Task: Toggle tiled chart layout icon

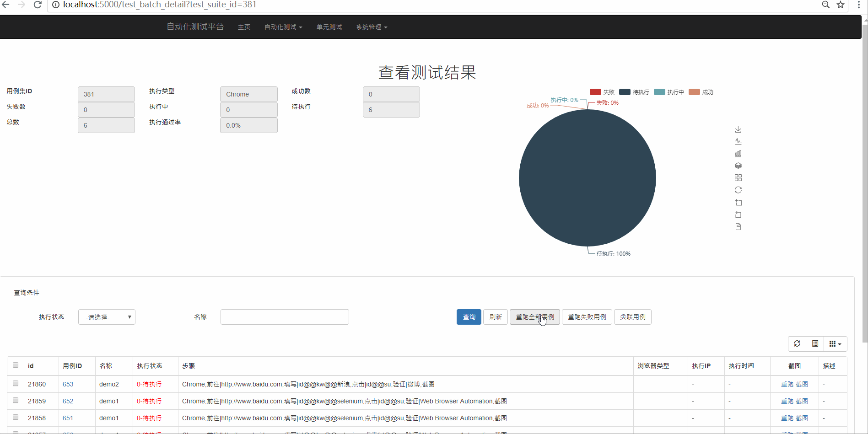Action: (x=738, y=178)
